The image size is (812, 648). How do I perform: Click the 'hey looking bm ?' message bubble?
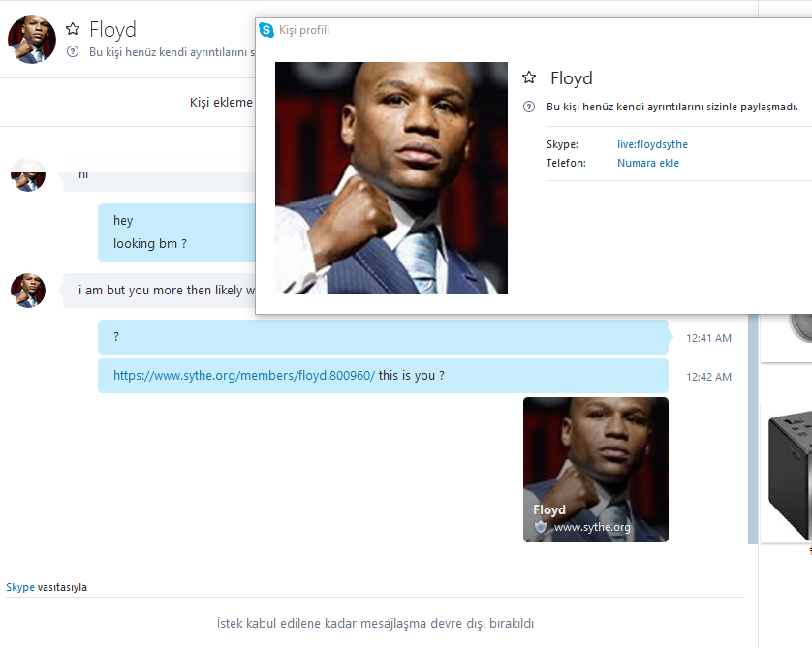pyautogui.click(x=176, y=231)
